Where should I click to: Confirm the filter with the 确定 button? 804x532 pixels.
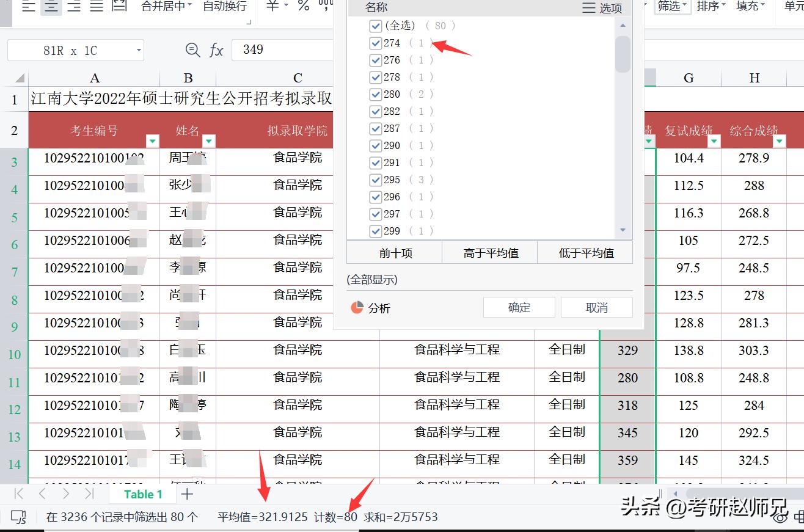pyautogui.click(x=518, y=307)
